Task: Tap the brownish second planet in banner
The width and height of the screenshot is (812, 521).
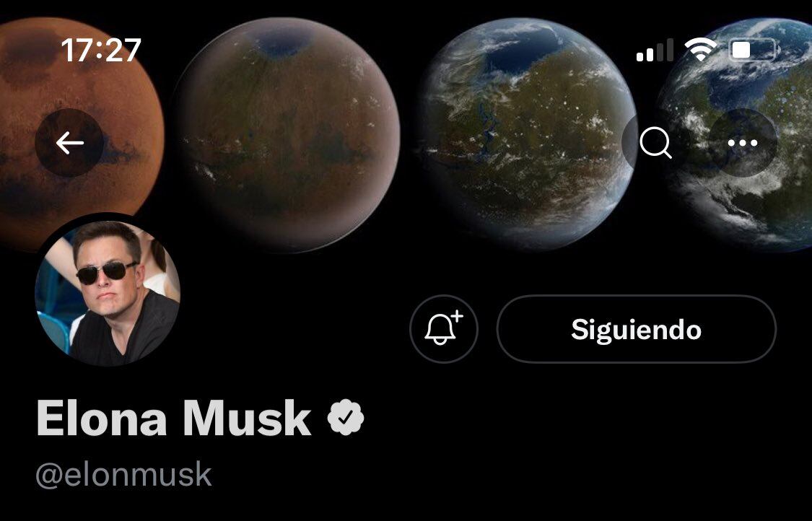Action: [288, 135]
